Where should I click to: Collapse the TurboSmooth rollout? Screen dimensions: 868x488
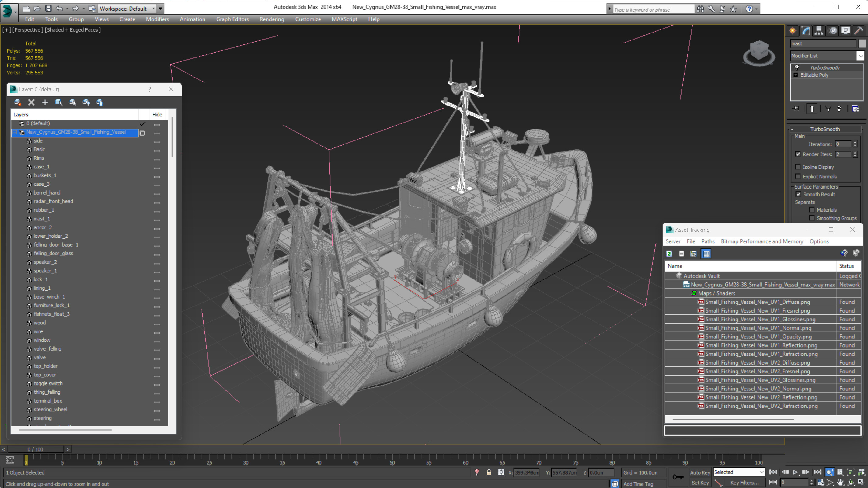(x=825, y=129)
